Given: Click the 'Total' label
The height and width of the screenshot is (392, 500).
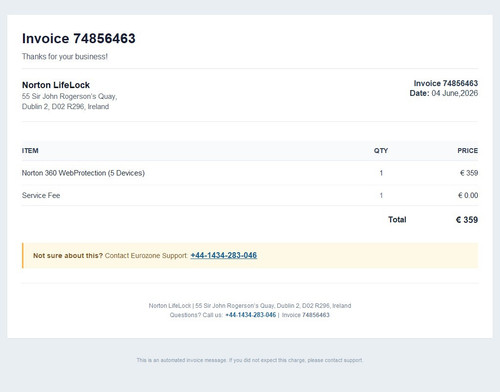Looking at the screenshot, I should point(397,220).
